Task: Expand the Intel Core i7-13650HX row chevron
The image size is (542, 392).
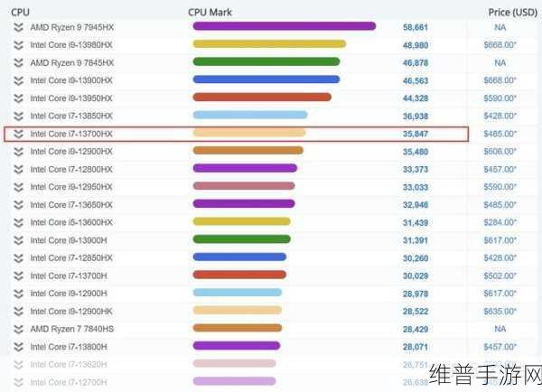Action: pyautogui.click(x=19, y=205)
